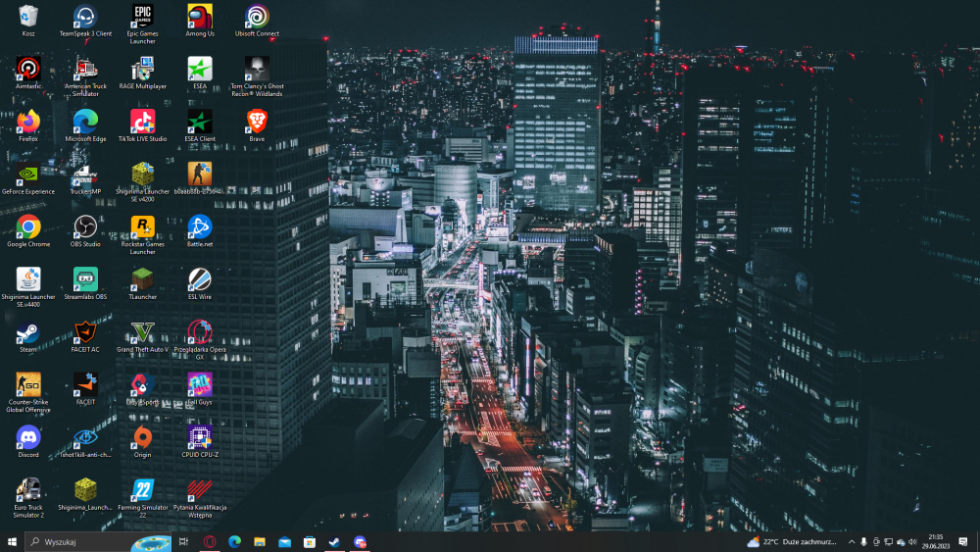Image resolution: width=980 pixels, height=552 pixels.
Task: Expand the hidden system tray icons
Action: 852,542
